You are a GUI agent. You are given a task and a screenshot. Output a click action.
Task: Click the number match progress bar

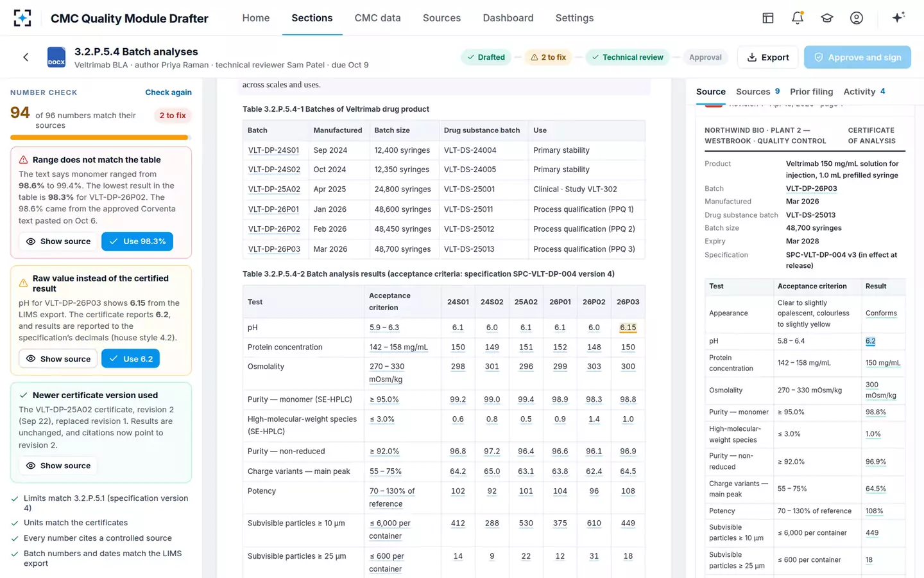pos(101,137)
